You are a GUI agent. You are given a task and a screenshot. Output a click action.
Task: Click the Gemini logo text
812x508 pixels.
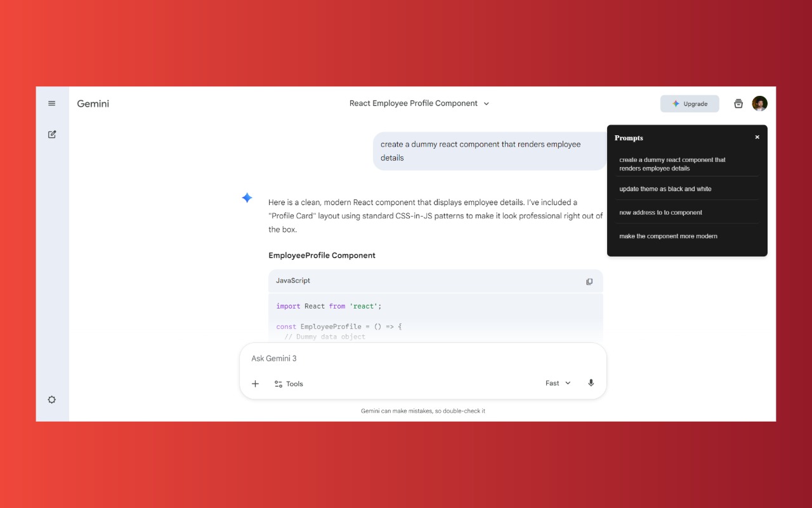tap(93, 104)
